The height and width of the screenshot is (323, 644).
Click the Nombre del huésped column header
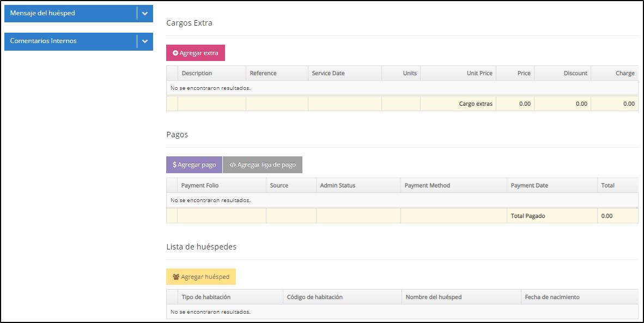tap(433, 297)
